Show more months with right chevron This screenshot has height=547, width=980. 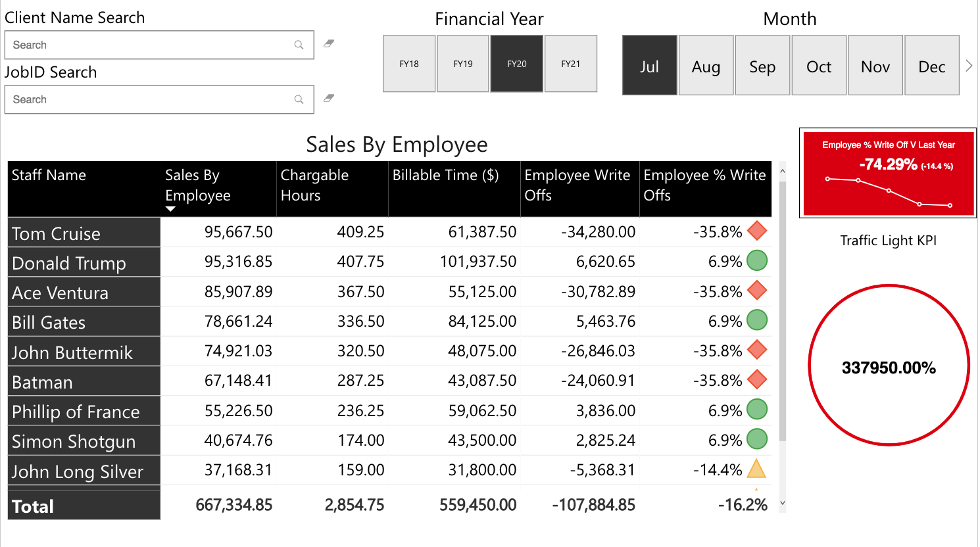[969, 66]
